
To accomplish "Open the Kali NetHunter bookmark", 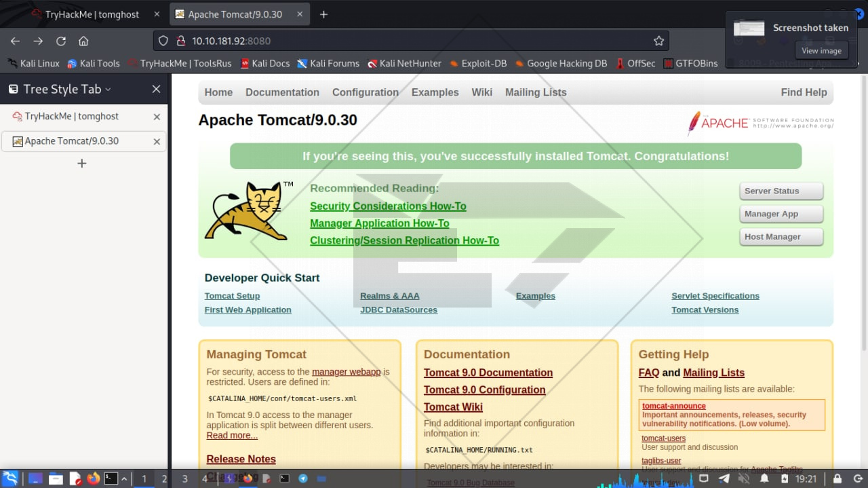I will click(404, 63).
